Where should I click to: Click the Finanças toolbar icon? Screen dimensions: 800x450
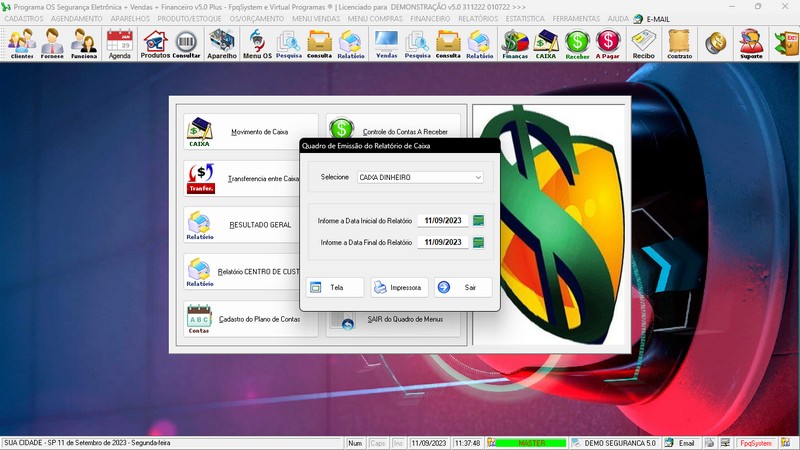click(x=514, y=44)
